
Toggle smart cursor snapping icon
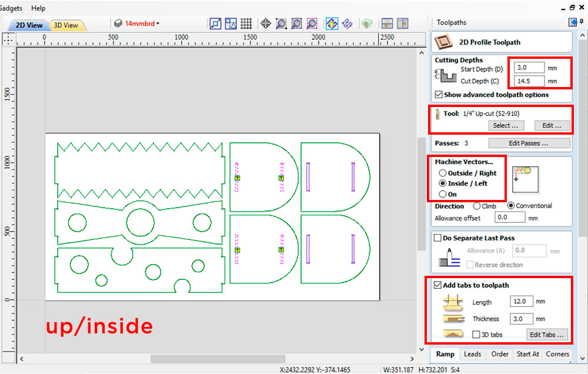click(x=230, y=24)
